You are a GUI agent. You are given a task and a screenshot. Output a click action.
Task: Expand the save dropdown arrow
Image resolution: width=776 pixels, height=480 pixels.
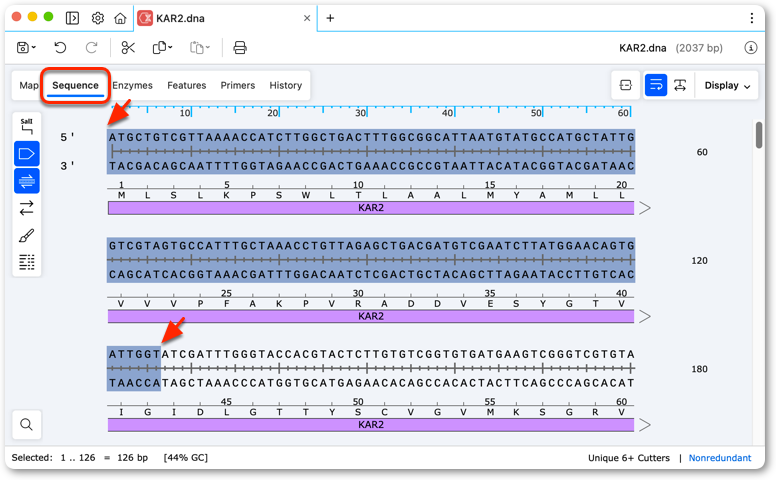34,48
